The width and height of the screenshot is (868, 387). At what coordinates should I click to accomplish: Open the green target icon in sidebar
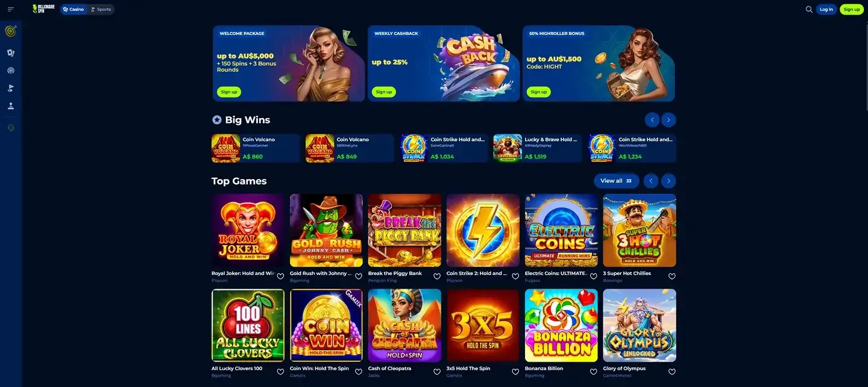(x=11, y=31)
